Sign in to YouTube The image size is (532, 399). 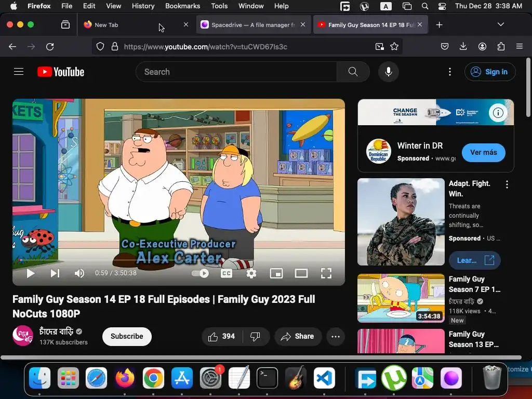tap(489, 72)
